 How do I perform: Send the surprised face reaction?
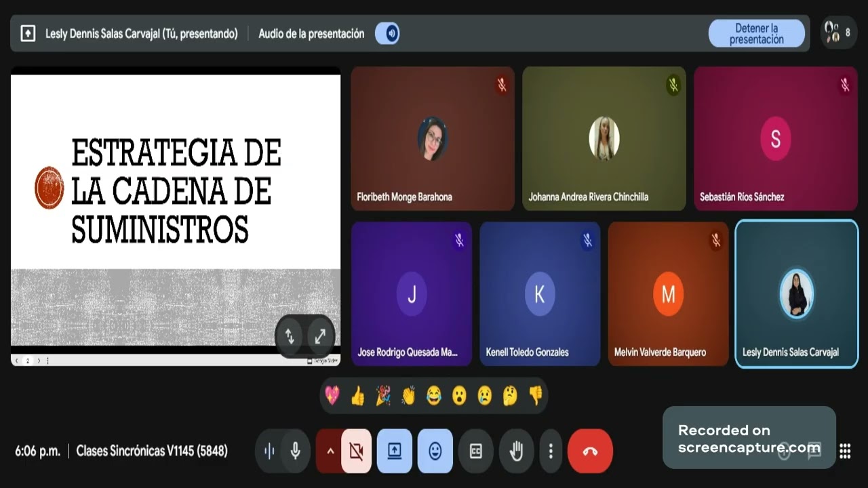click(x=460, y=395)
